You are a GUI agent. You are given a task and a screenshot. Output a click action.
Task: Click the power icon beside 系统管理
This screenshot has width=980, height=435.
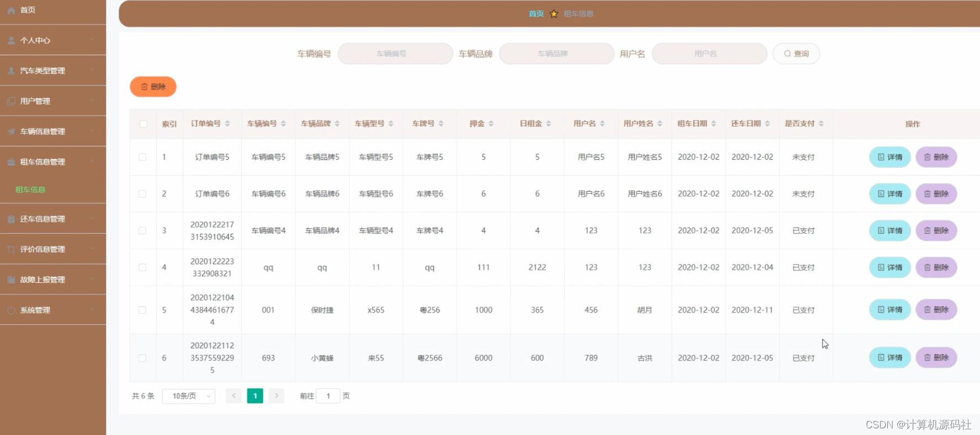click(11, 310)
